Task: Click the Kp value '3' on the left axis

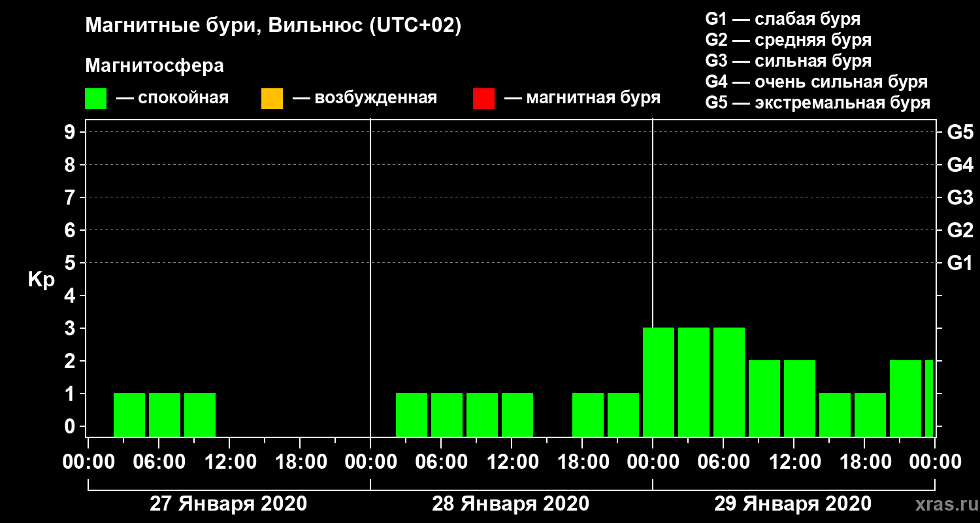Action: pos(71,329)
